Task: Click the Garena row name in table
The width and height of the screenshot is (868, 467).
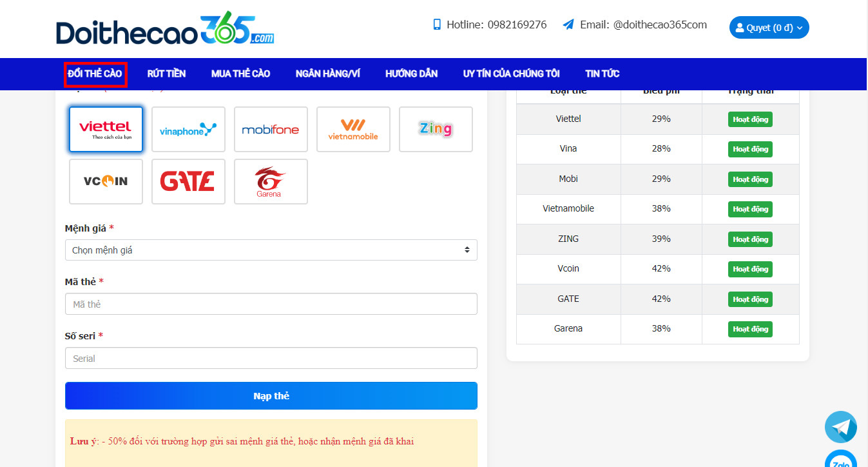Action: coord(568,328)
